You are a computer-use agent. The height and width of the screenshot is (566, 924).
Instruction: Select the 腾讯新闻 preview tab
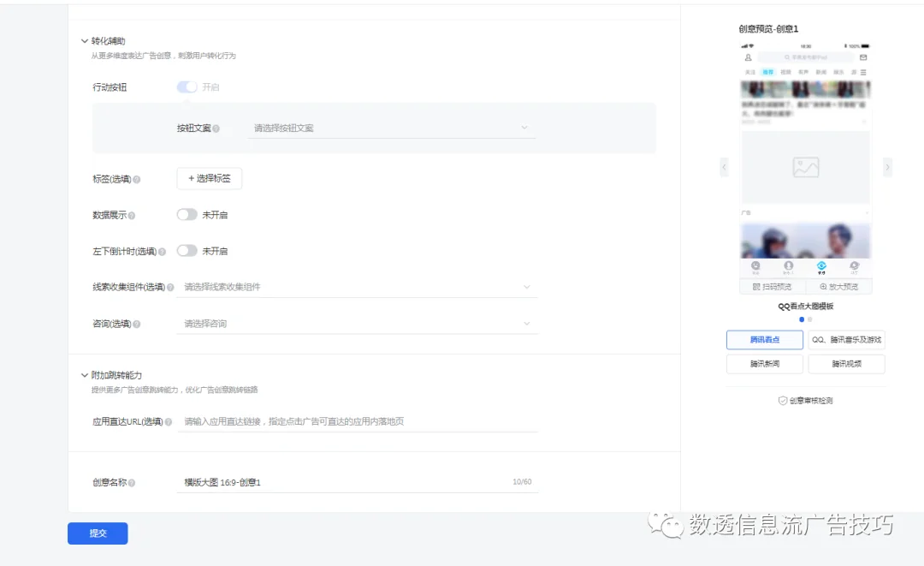(x=765, y=364)
